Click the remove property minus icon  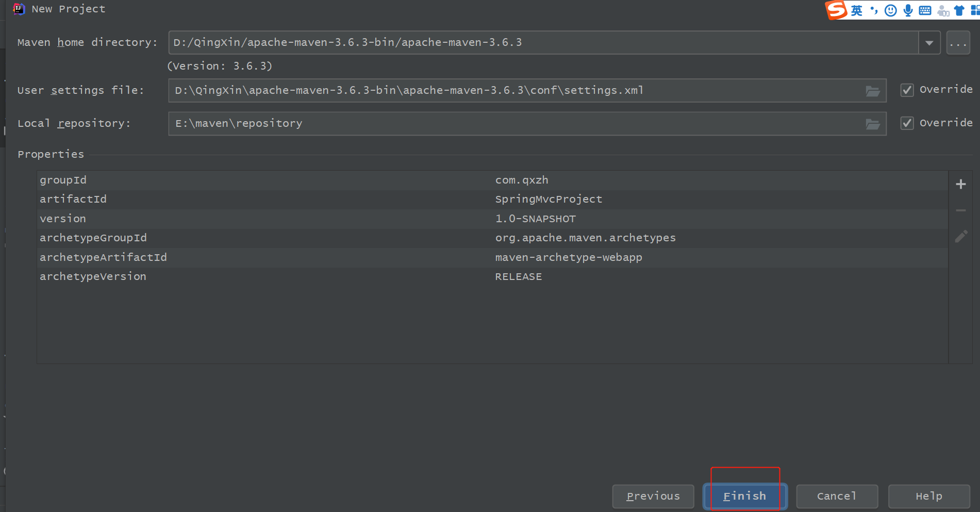[x=960, y=210]
